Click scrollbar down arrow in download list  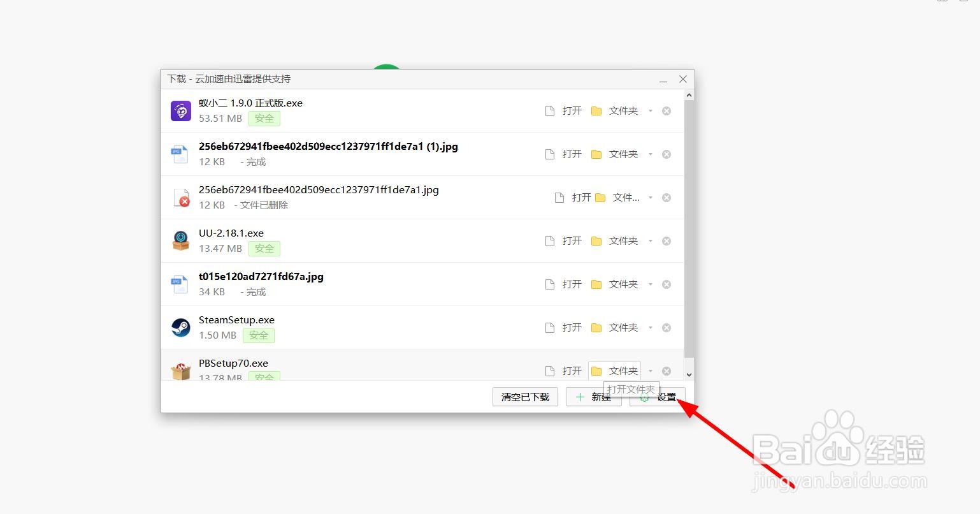689,375
